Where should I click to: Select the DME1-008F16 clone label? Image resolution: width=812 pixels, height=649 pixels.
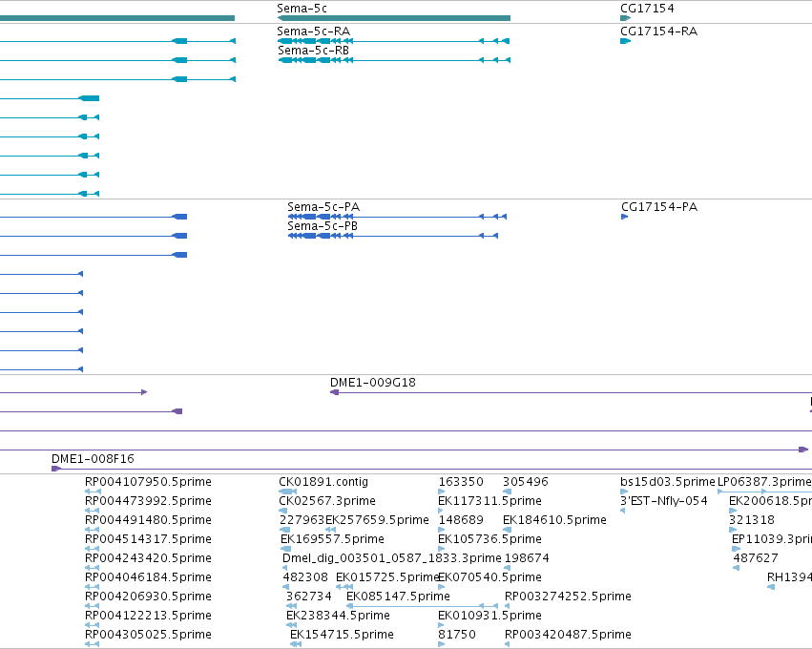(93, 458)
